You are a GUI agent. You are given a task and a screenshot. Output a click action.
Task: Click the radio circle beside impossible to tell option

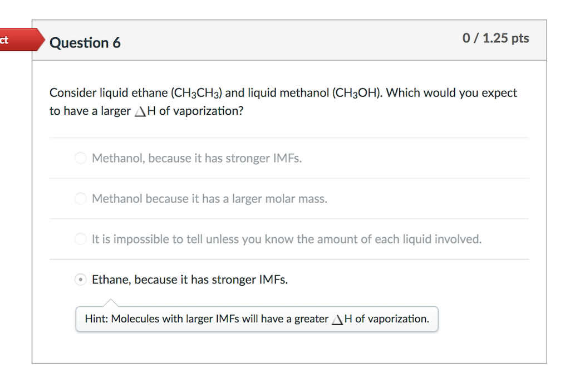coord(80,239)
